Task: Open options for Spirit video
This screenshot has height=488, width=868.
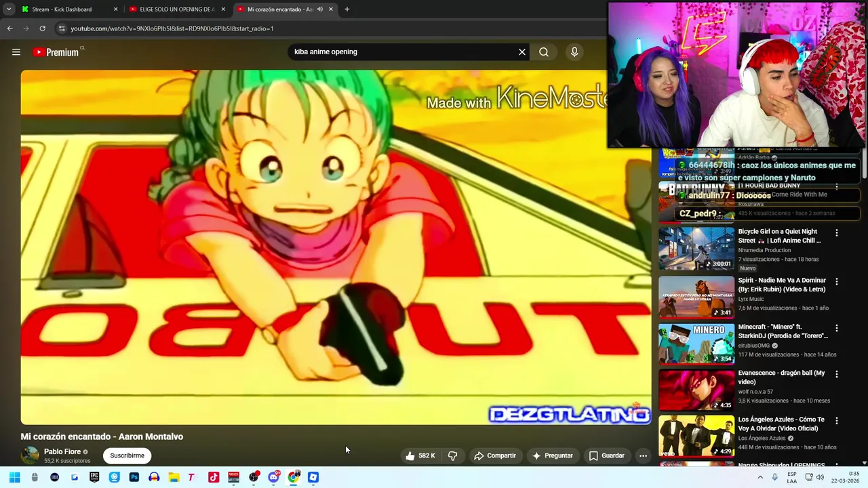Action: coord(837,281)
